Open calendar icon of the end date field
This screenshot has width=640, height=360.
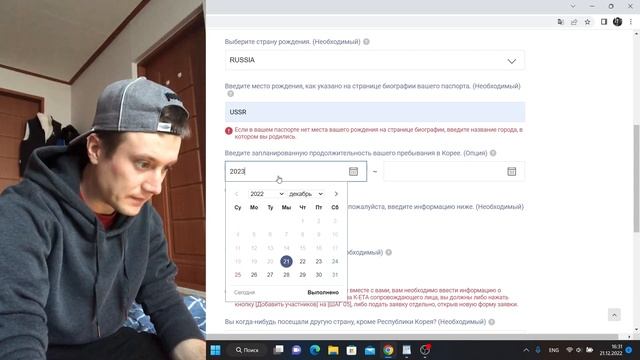[511, 171]
